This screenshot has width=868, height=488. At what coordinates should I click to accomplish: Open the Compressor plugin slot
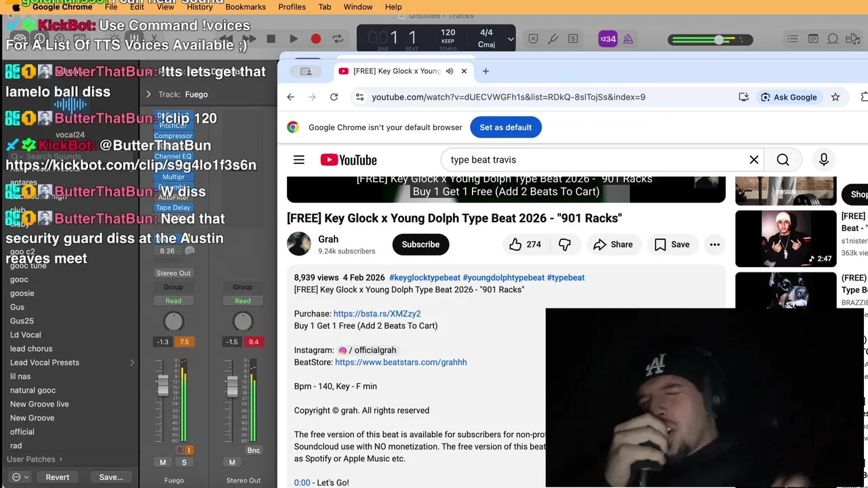point(174,136)
